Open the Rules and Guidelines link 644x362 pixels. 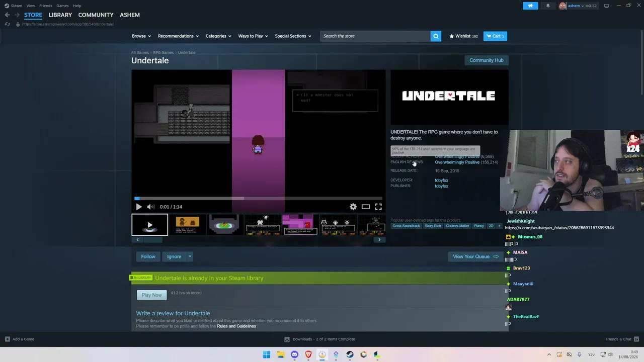point(236,326)
